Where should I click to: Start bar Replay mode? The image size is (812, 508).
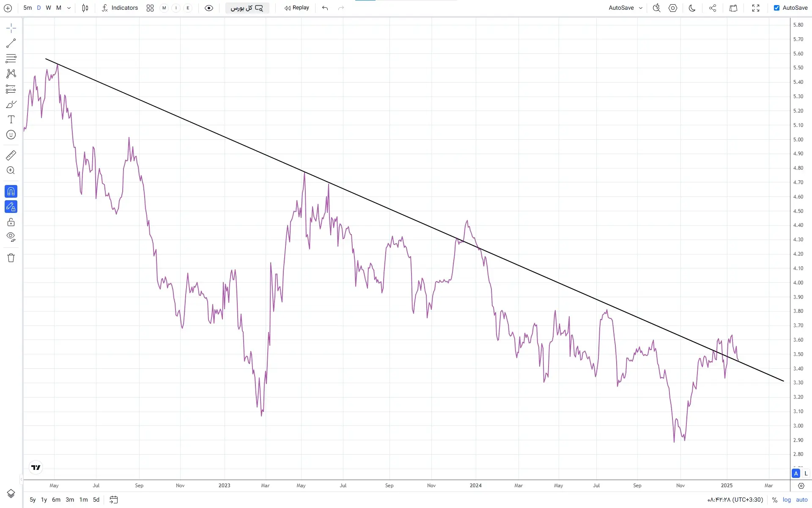click(297, 8)
